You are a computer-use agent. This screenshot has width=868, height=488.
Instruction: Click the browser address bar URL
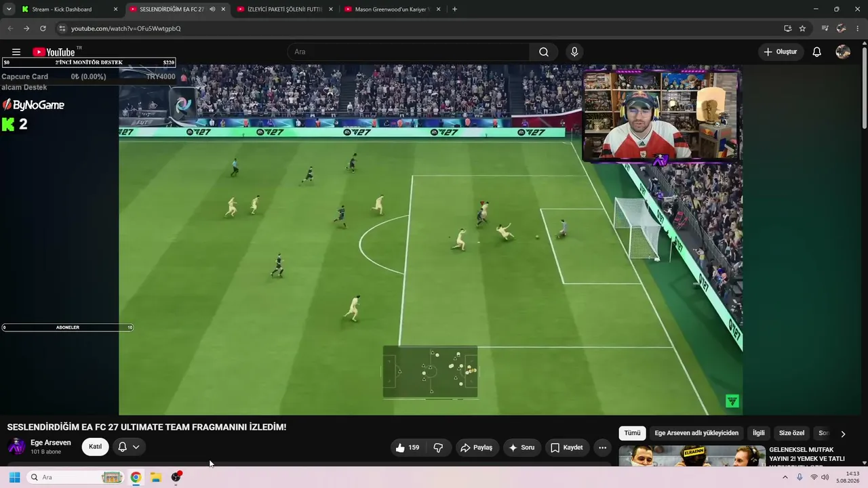pos(125,28)
